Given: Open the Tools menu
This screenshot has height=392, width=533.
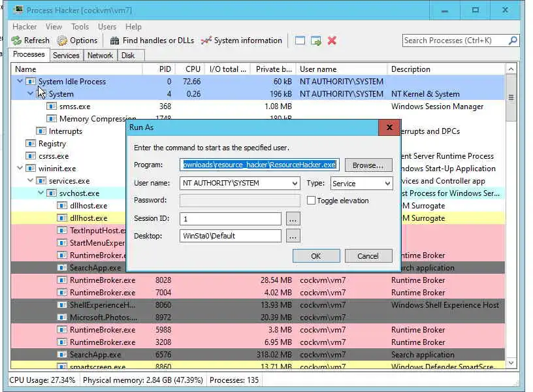Looking at the screenshot, I should (x=80, y=27).
